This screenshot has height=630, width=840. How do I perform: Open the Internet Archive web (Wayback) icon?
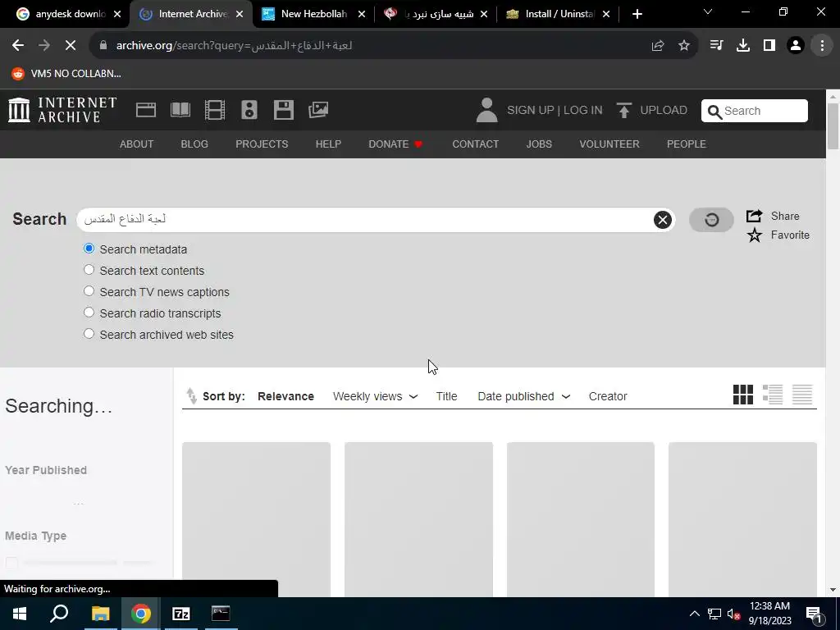(146, 110)
